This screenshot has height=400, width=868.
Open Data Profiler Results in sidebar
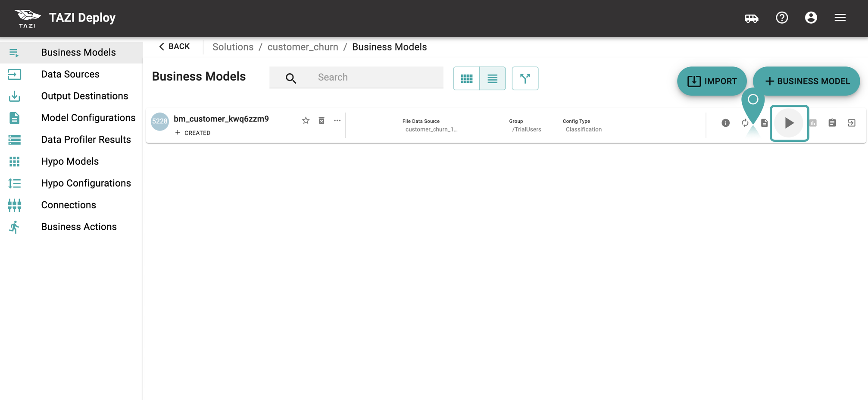pos(71,140)
